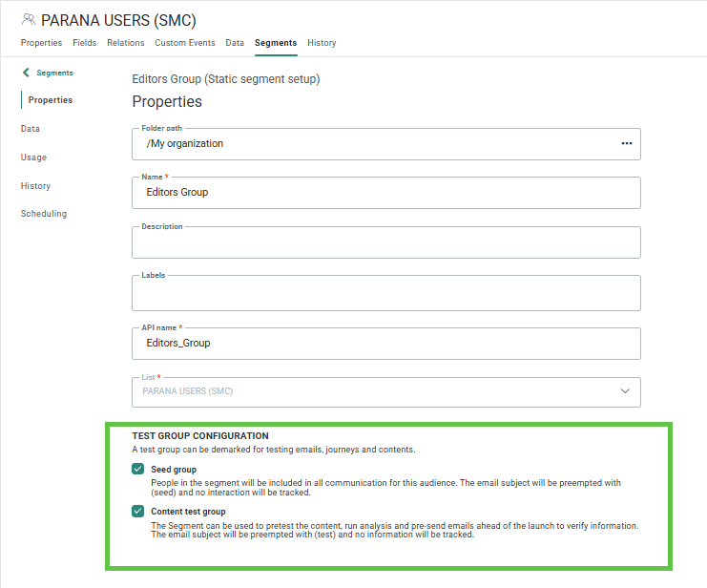
Task: Click the back arrow next to Segments
Action: click(x=26, y=73)
